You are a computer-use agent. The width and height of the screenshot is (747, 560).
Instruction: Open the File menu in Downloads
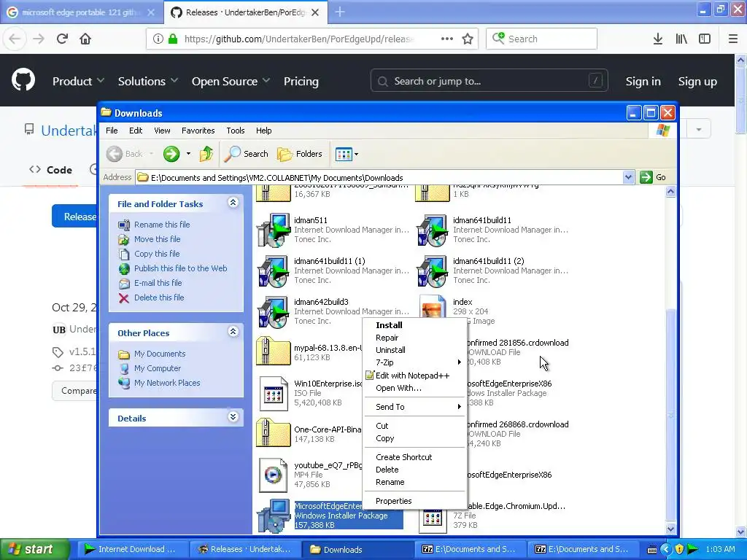pos(112,131)
